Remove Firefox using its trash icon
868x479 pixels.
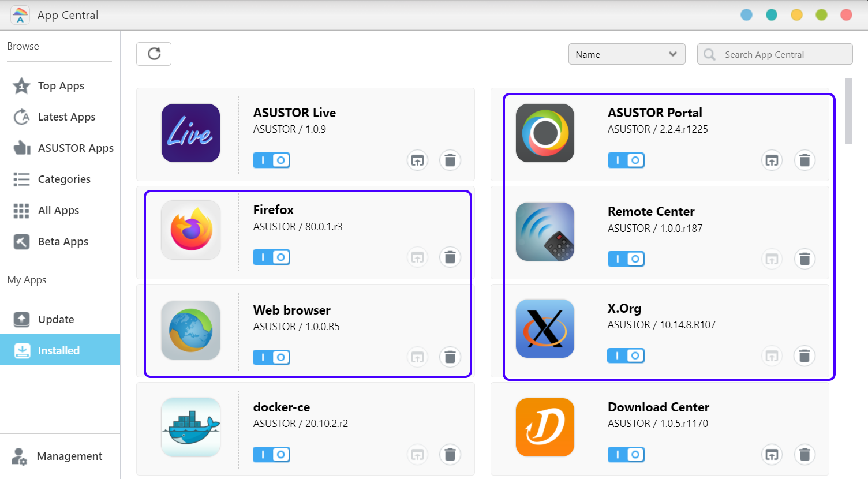tap(450, 257)
